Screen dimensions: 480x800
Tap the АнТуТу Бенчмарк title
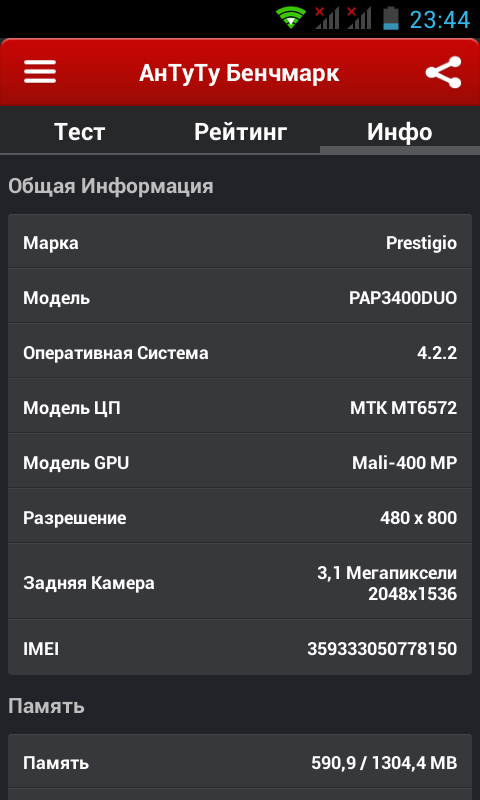pyautogui.click(x=239, y=73)
